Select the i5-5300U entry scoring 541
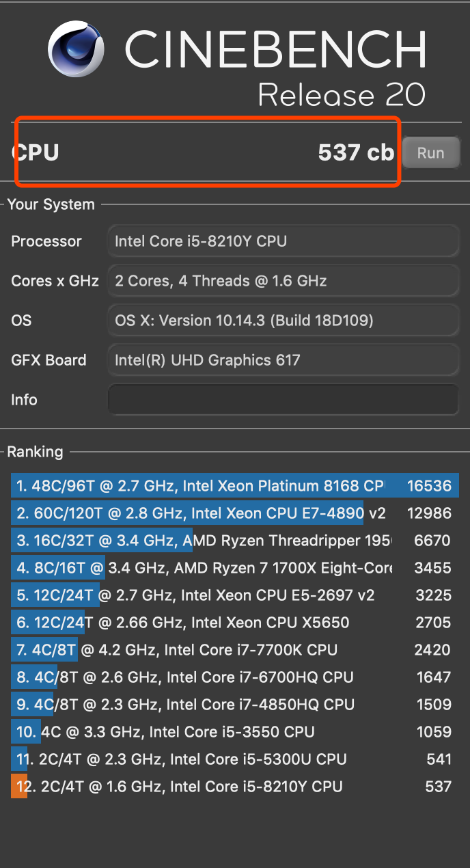 (205, 759)
